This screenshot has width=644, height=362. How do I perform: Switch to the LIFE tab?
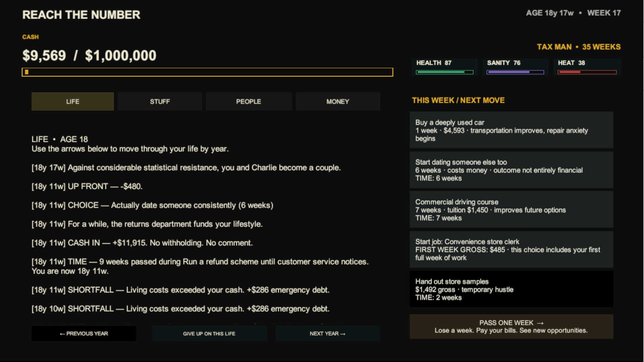coord(72,101)
